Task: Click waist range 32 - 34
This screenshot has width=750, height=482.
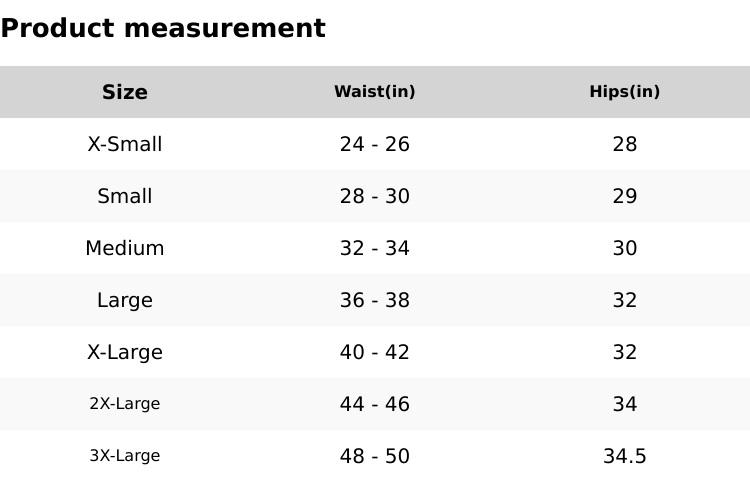Action: (375, 248)
